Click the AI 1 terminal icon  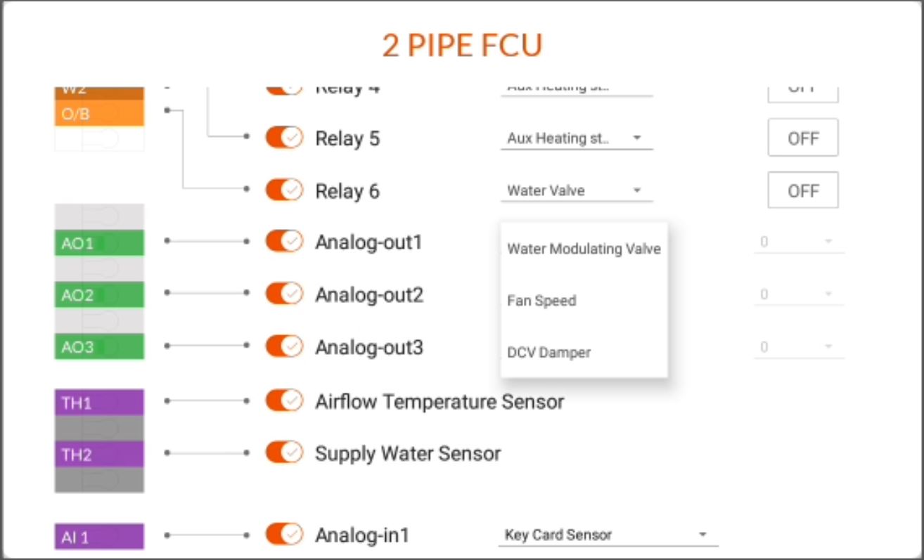point(99,537)
